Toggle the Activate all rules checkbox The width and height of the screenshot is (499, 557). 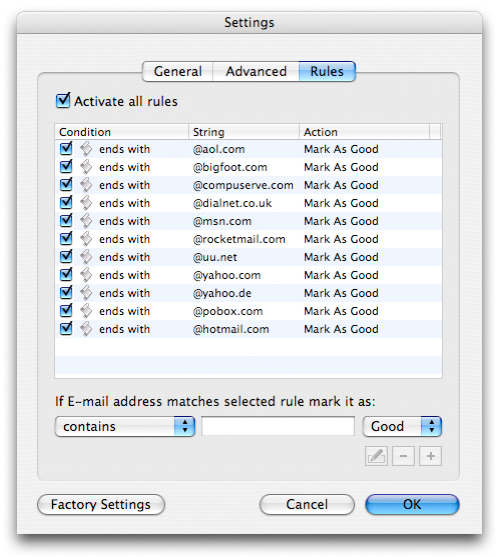(x=63, y=101)
